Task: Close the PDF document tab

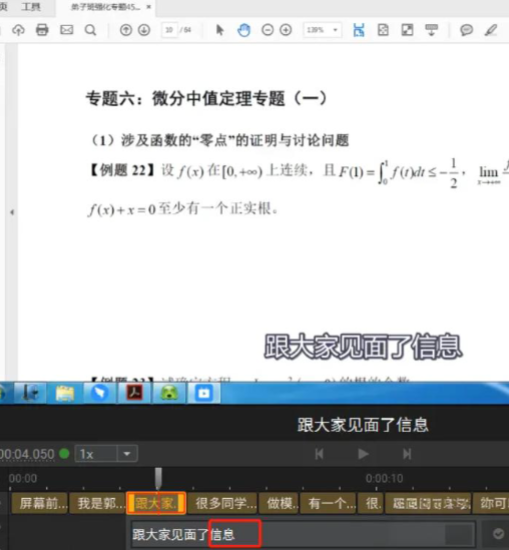Action: tap(149, 7)
